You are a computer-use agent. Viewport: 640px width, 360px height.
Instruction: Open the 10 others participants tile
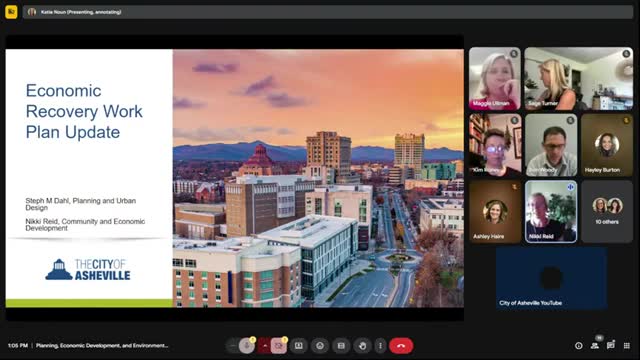(607, 211)
